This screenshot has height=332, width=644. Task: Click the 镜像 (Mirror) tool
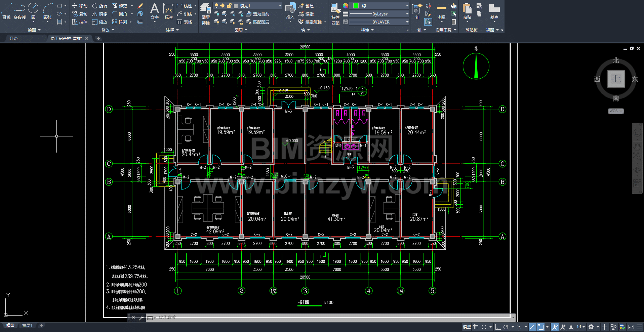tap(100, 14)
